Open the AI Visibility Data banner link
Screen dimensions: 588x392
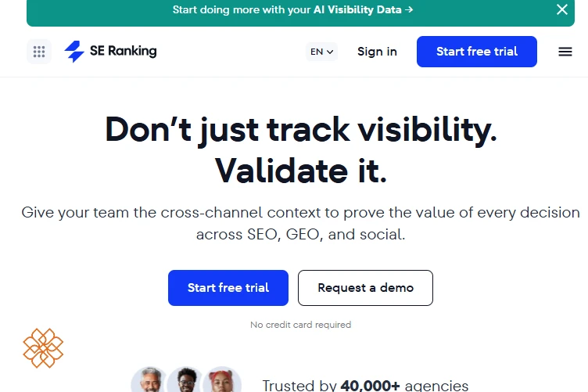[x=292, y=9]
